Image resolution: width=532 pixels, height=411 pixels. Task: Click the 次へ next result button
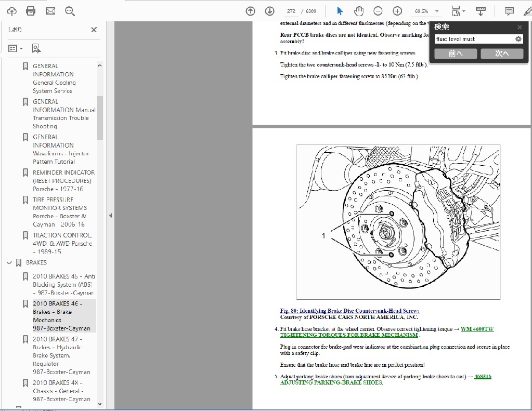[x=502, y=54]
